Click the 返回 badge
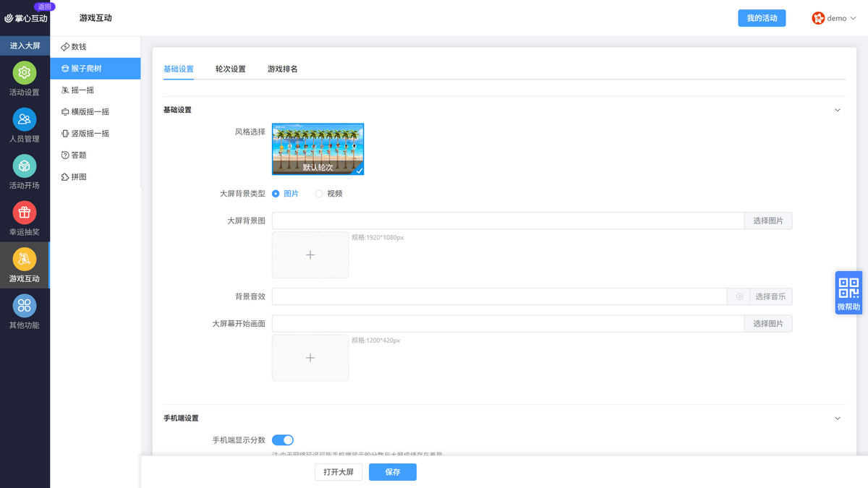868x488 pixels. (45, 6)
